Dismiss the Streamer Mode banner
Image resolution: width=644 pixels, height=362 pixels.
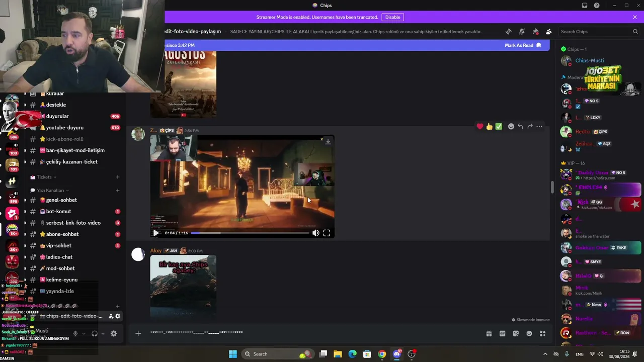click(x=635, y=17)
